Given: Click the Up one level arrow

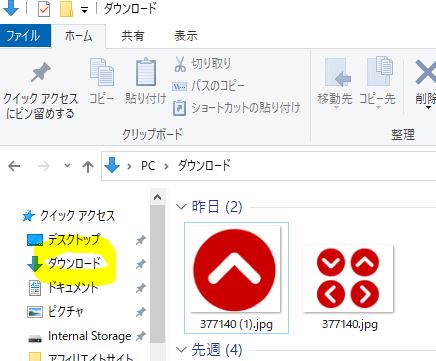Looking at the screenshot, I should (x=88, y=166).
